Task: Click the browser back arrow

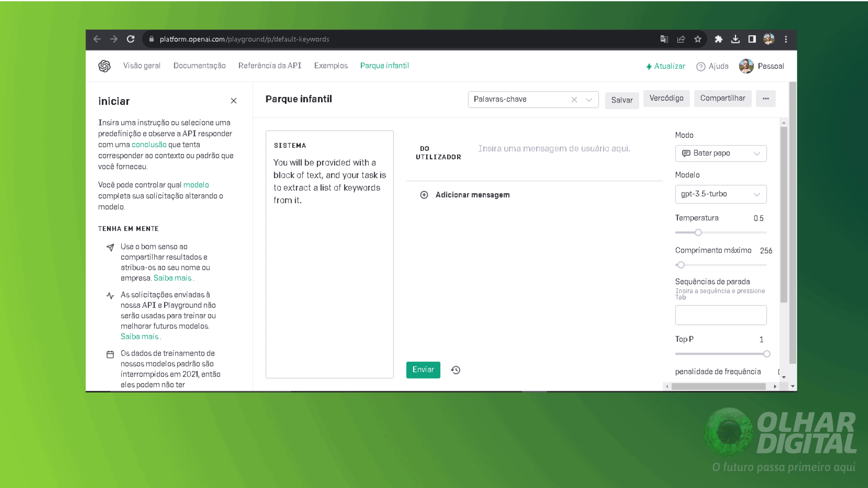Action: point(97,39)
